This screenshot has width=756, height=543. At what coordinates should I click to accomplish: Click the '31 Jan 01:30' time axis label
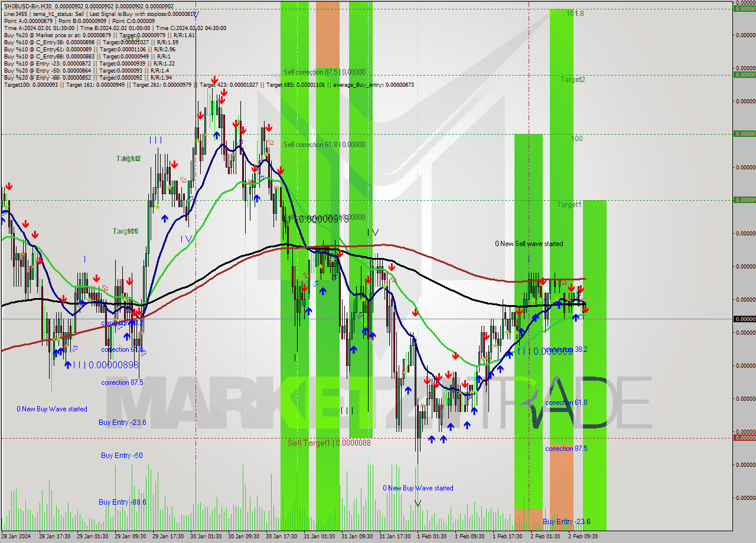[320, 537]
